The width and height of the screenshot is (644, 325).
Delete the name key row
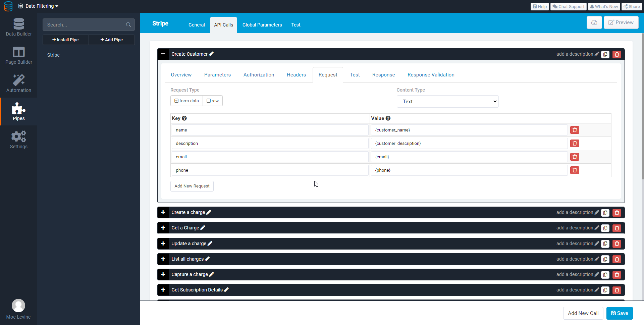[575, 130]
